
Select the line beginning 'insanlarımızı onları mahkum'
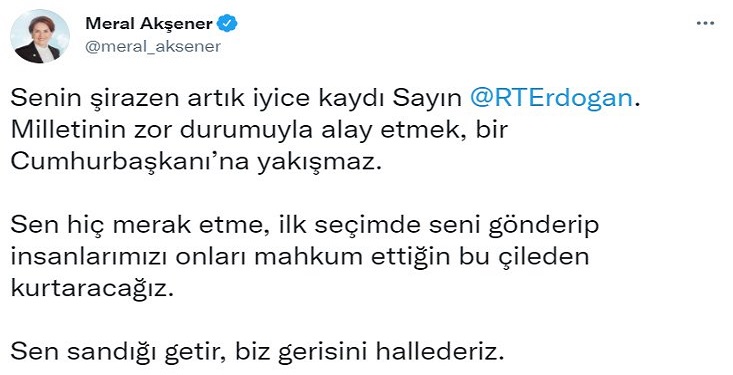click(x=300, y=257)
